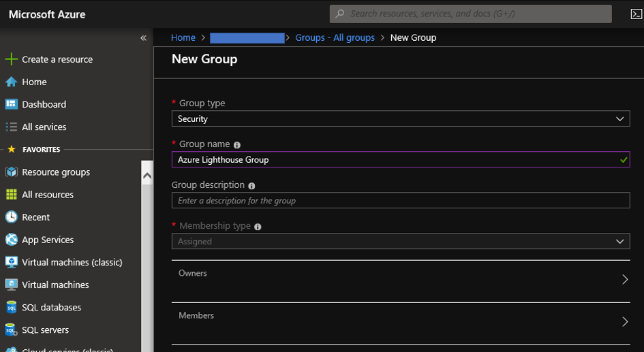Click the Favorites star icon
This screenshot has height=352, width=644.
(x=12, y=149)
